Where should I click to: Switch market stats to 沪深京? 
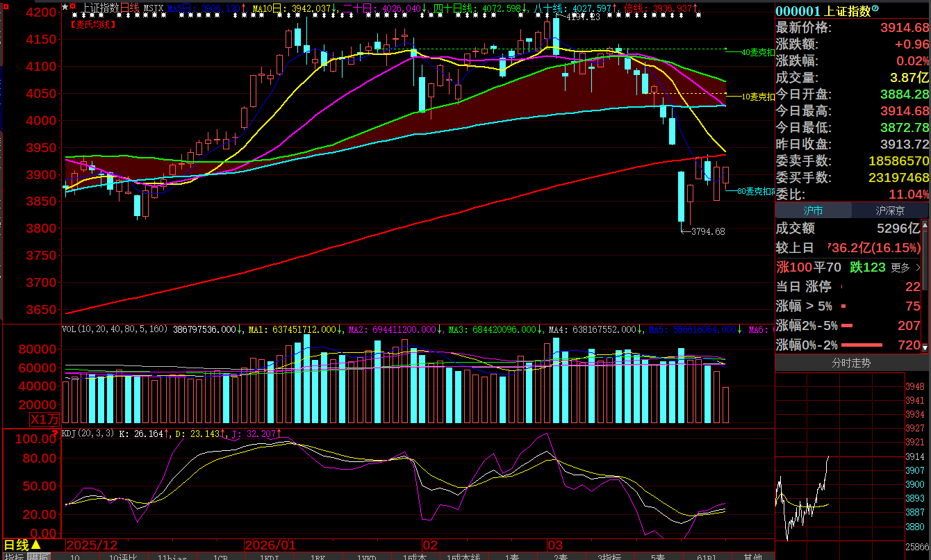tap(889, 211)
